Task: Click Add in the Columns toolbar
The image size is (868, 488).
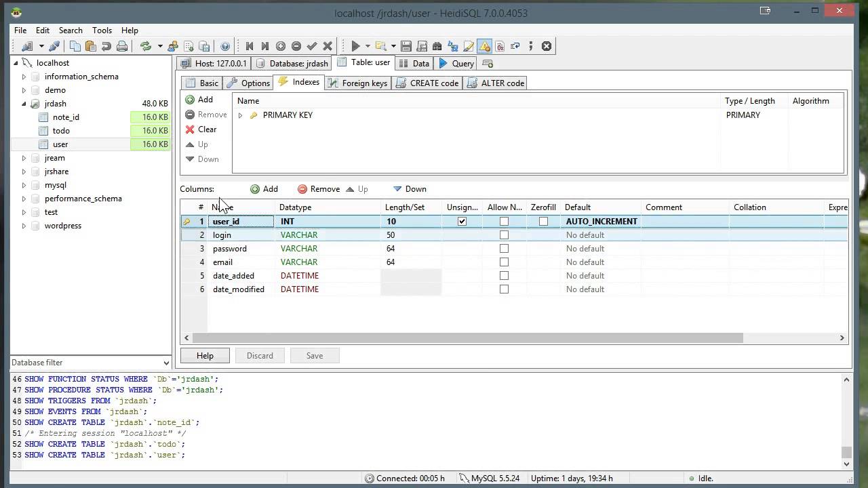Action: click(264, 189)
